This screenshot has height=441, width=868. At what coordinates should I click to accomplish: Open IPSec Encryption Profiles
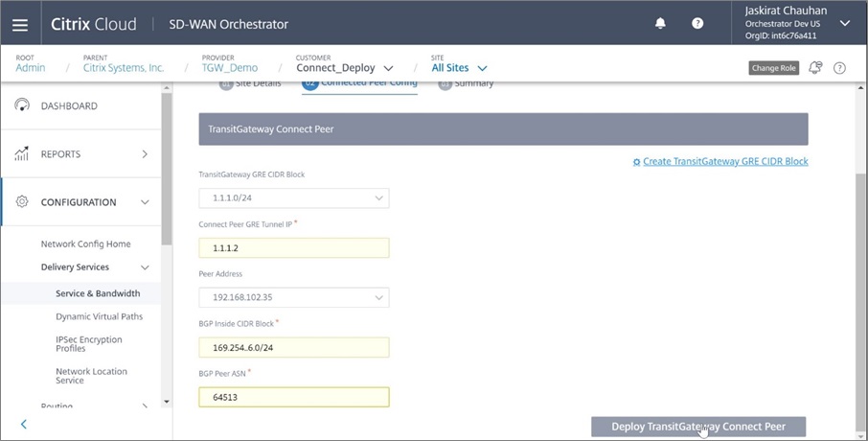coord(89,344)
